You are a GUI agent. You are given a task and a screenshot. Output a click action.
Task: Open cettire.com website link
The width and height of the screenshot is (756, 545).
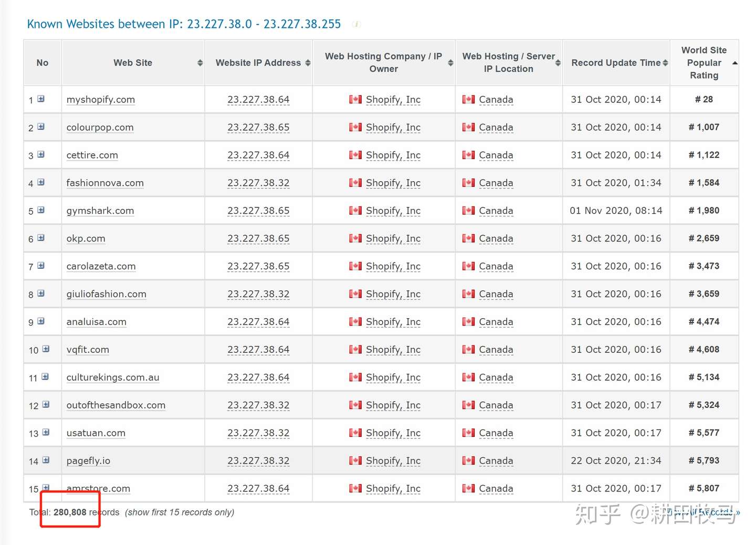click(92, 155)
